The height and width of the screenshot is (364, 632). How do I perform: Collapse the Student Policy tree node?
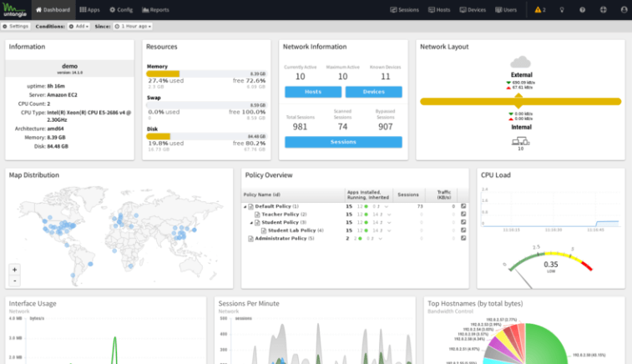coord(251,222)
